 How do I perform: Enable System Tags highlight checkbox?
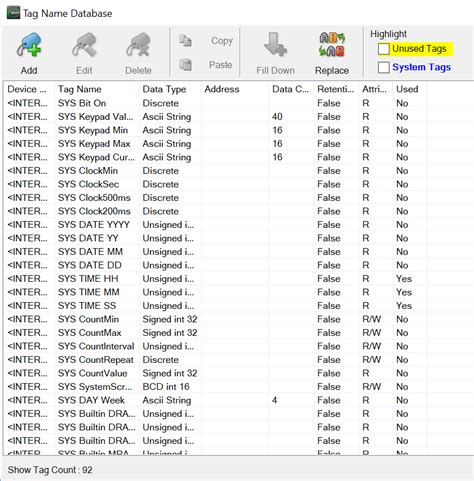(x=384, y=67)
